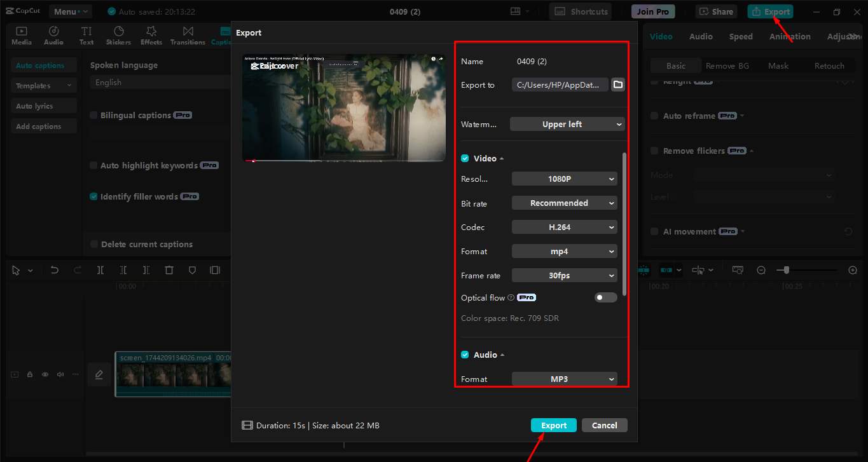This screenshot has height=462, width=868.
Task: Click the export destination folder icon
Action: click(x=617, y=84)
